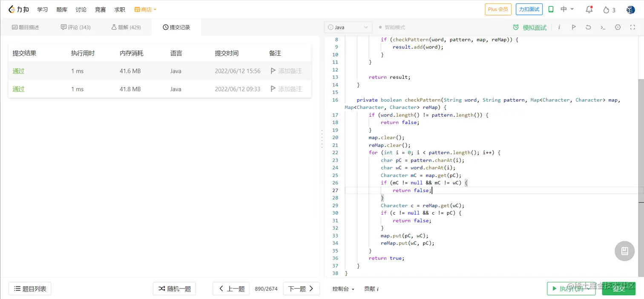Click flag icon for 09:33 submission
The image size is (644, 299).
coord(273,89)
